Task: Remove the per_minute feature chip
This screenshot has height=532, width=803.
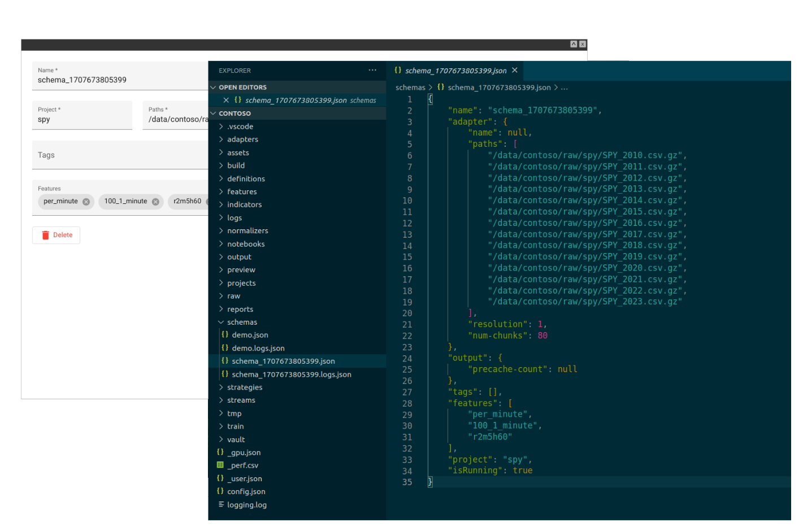Action: pyautogui.click(x=86, y=202)
